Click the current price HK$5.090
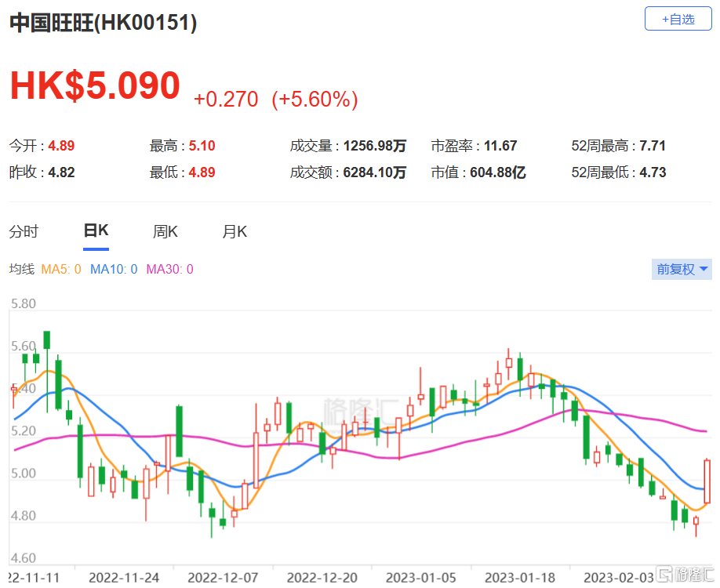720x588 pixels. tap(95, 85)
